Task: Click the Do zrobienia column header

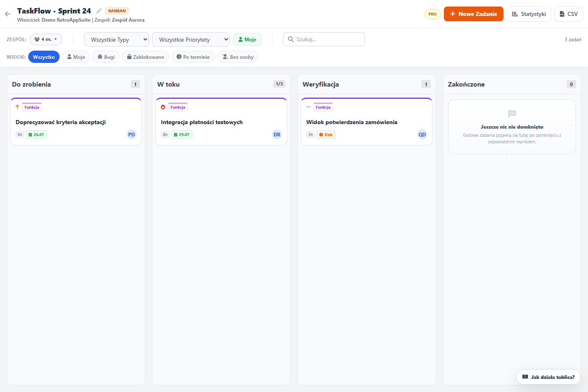Action: [x=76, y=84]
